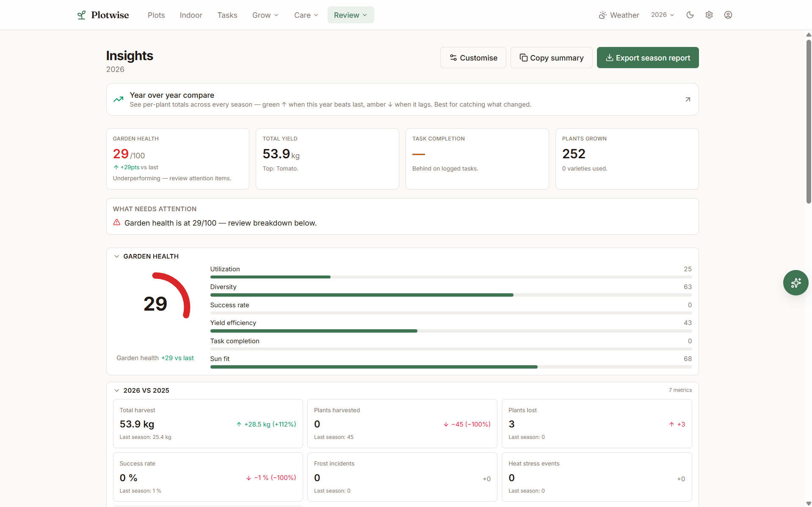Click the Yield efficiency progress bar

point(451,331)
